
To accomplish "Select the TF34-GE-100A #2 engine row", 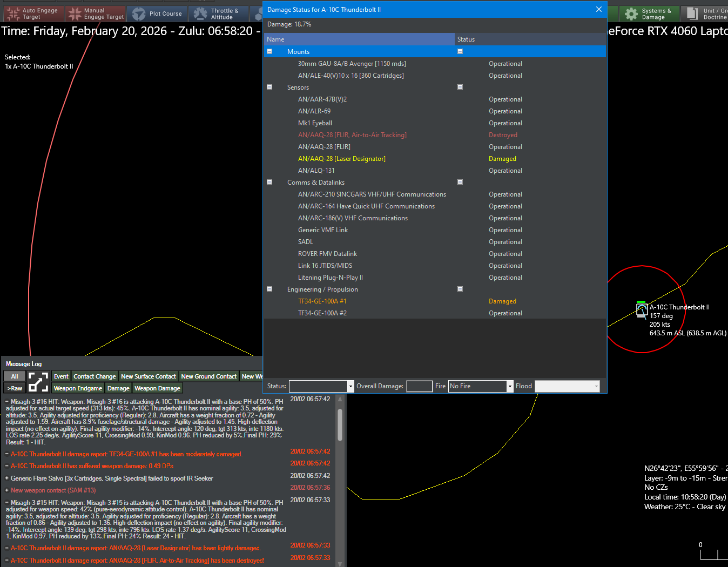I will [435, 313].
